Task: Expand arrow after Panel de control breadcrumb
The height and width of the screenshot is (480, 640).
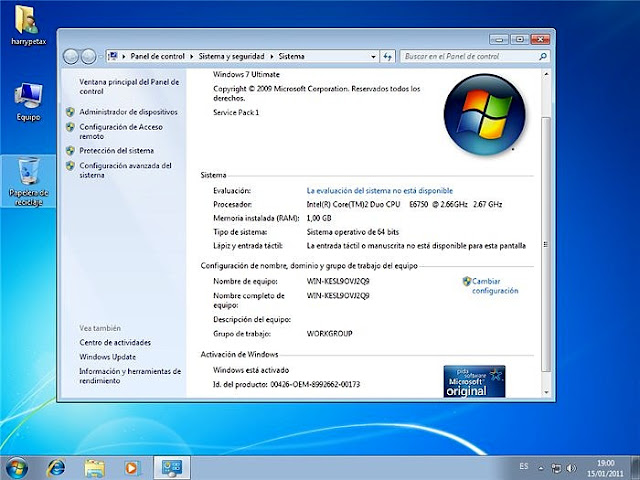Action: (x=191, y=56)
